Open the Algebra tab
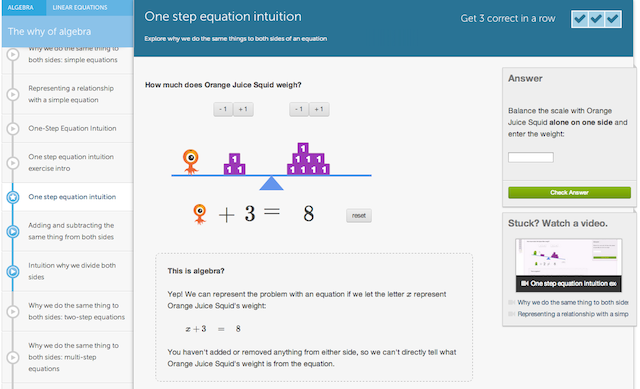640x389 pixels. (21, 7)
